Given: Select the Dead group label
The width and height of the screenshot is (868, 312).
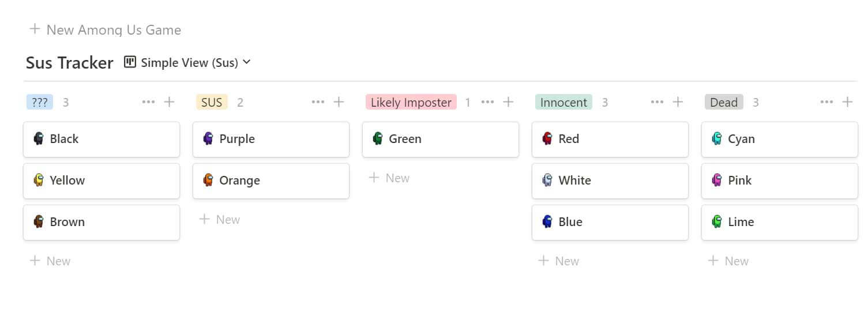Looking at the screenshot, I should 724,102.
